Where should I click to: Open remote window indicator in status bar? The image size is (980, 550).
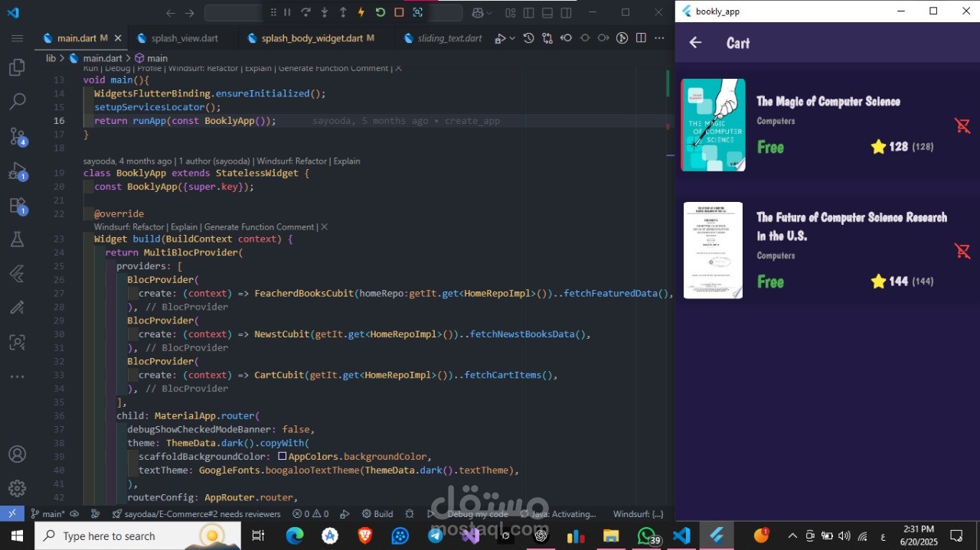(x=11, y=514)
